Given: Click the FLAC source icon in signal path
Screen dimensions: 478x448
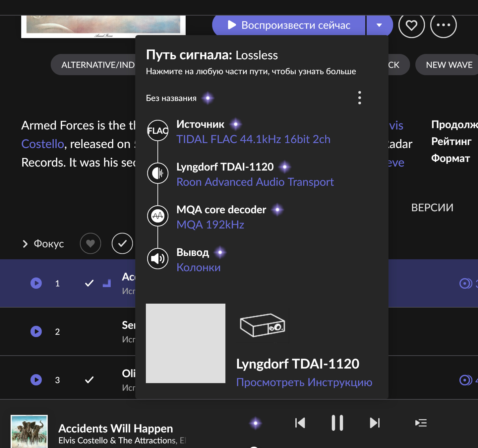Looking at the screenshot, I should 158,130.
